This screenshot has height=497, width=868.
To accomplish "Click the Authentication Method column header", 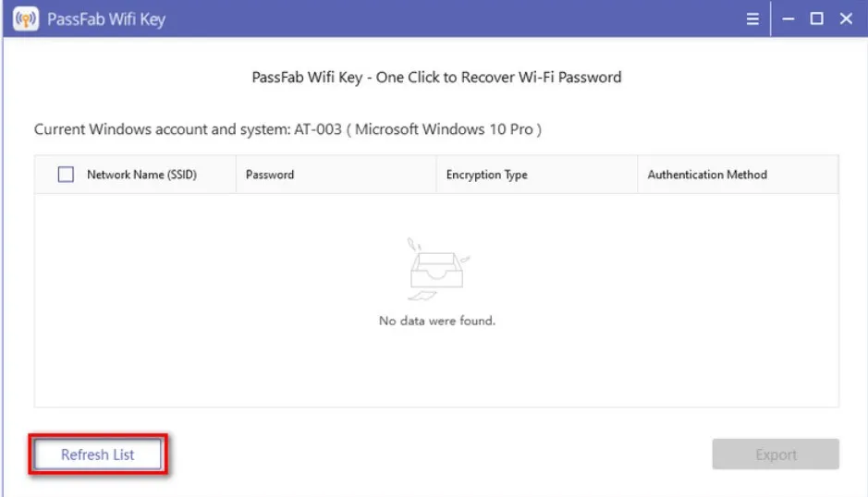I will pos(707,175).
